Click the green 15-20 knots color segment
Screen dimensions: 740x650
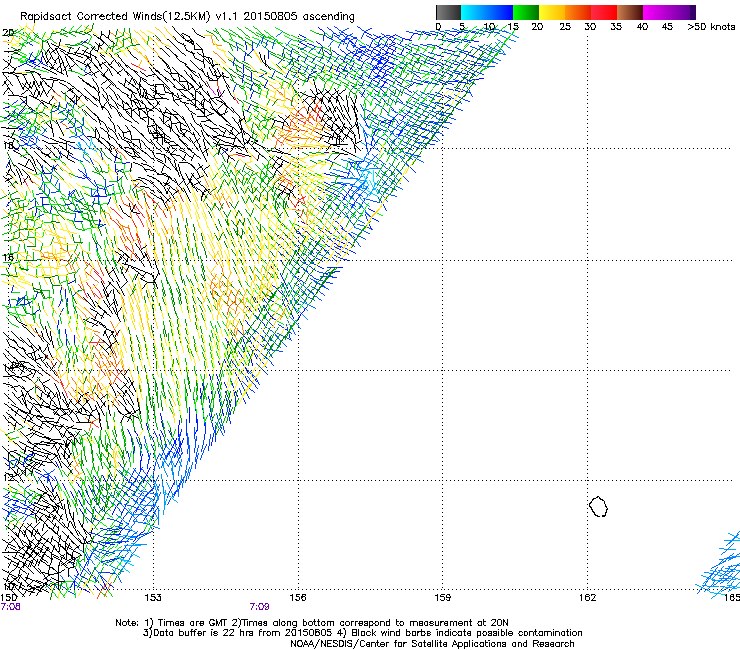pos(526,12)
